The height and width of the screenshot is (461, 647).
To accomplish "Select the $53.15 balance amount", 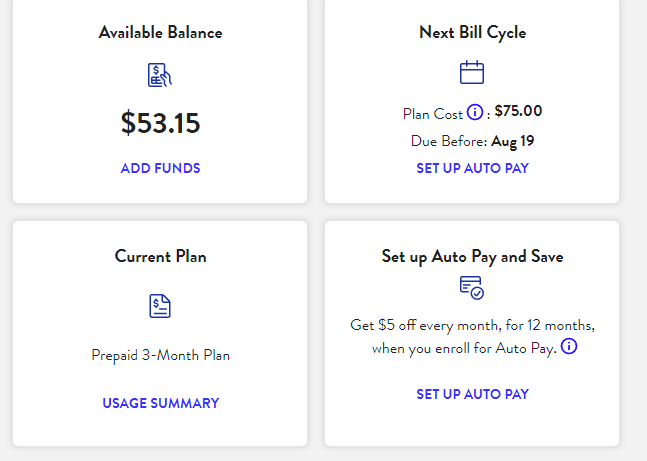I will (x=160, y=123).
